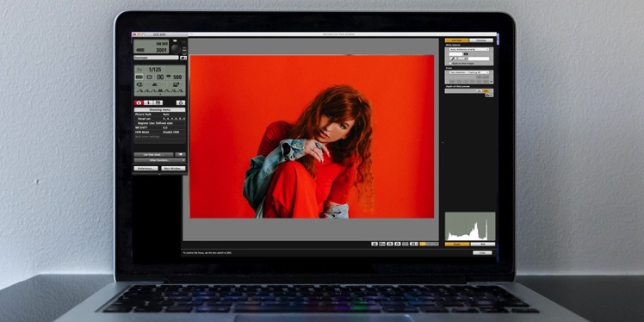Click the Close button
644x322 pixels.
pos(482,252)
